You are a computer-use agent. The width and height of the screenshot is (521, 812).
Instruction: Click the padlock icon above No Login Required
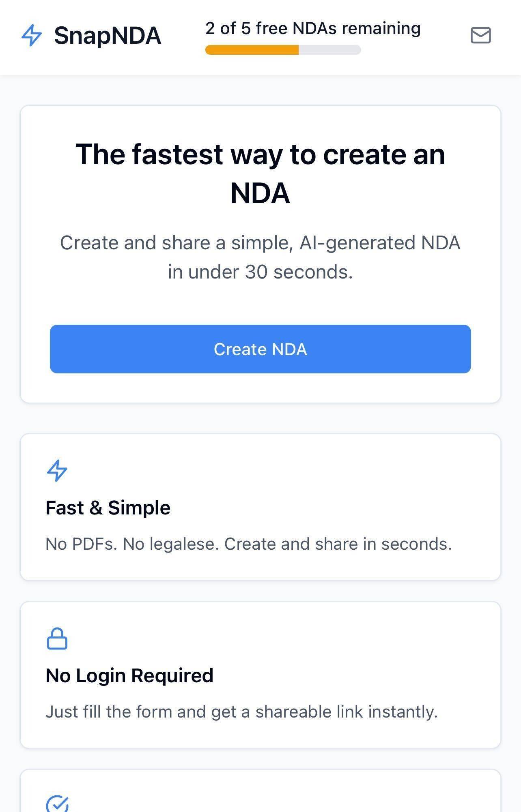click(x=57, y=638)
